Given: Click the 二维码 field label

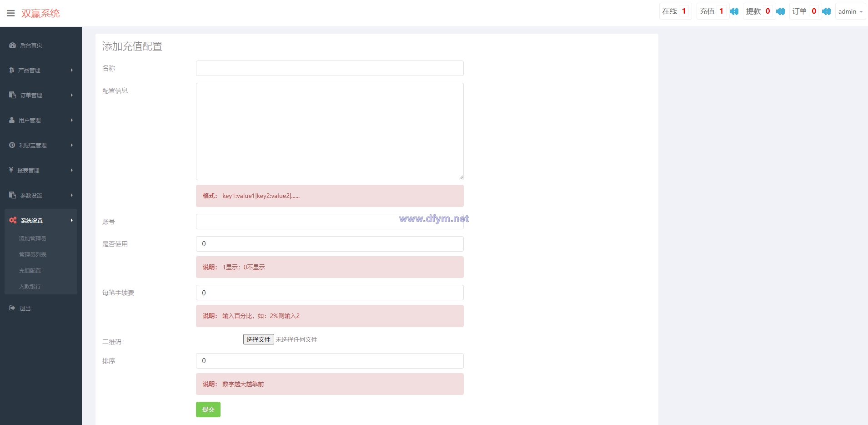Looking at the screenshot, I should [x=113, y=342].
